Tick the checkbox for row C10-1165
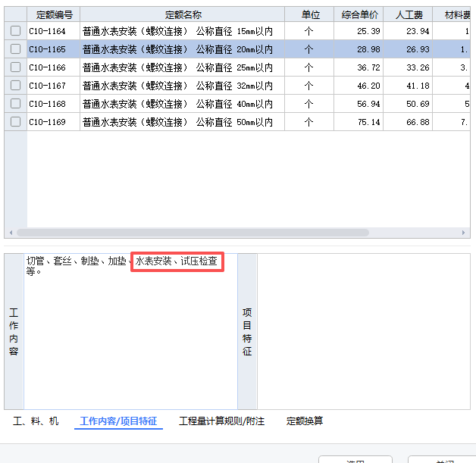The image size is (476, 463). click(x=15, y=49)
